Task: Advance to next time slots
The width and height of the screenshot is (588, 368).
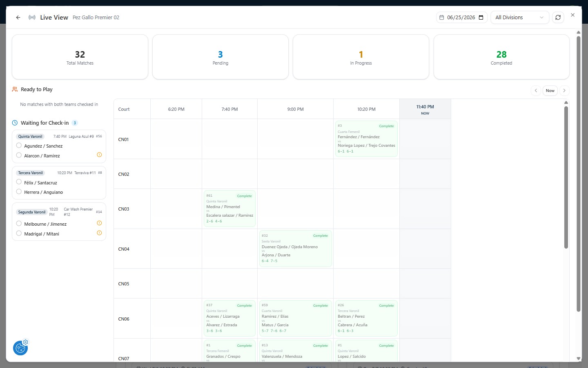Action: 564,91
